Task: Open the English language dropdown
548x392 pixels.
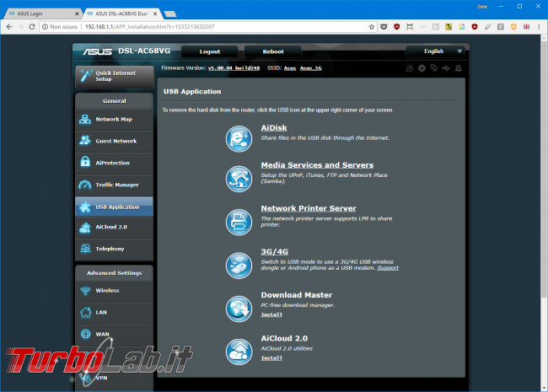Action: tap(435, 51)
